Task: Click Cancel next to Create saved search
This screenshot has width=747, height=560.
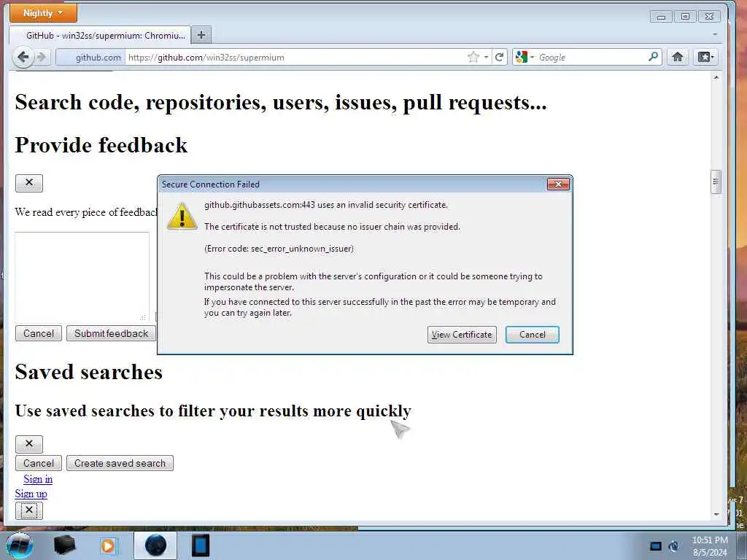Action: (39, 463)
